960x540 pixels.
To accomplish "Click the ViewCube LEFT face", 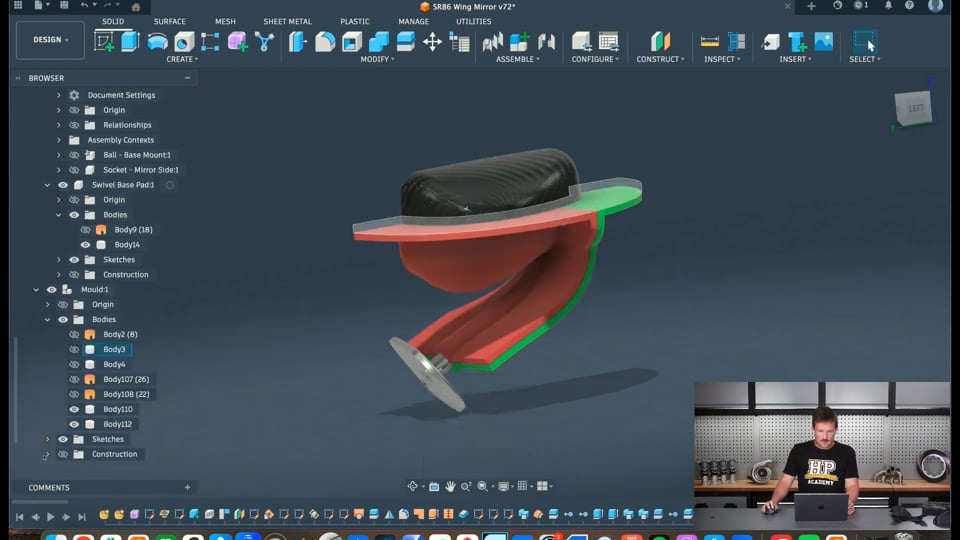I will click(x=915, y=108).
